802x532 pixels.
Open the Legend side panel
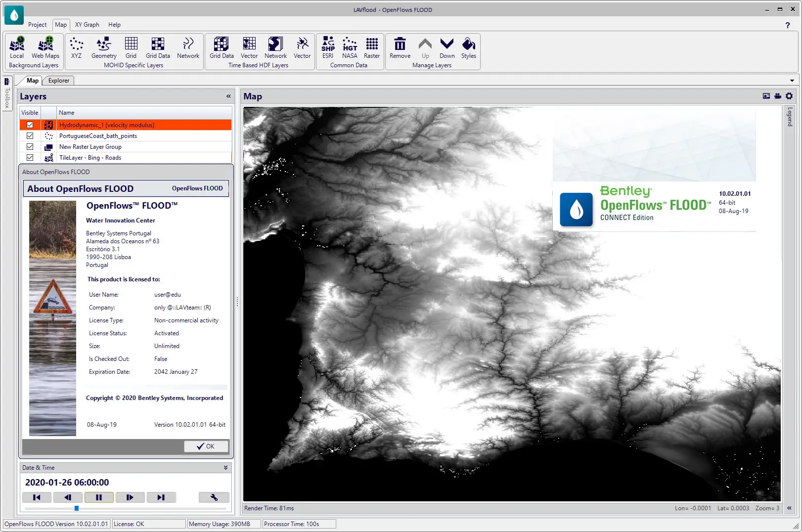pos(790,117)
